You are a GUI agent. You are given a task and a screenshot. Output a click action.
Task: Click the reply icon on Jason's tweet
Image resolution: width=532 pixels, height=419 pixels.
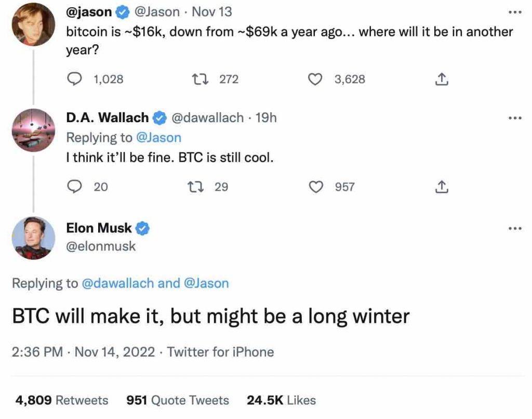pos(75,79)
